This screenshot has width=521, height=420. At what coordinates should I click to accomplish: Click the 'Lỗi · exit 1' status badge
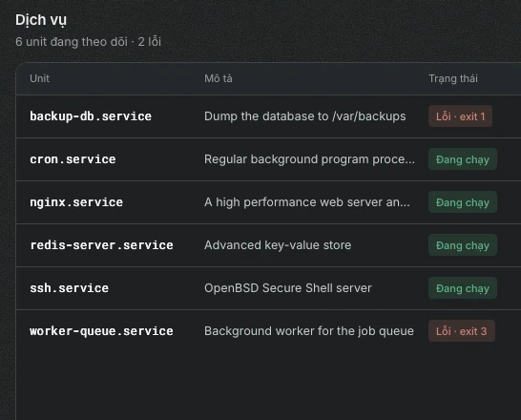pyautogui.click(x=460, y=116)
